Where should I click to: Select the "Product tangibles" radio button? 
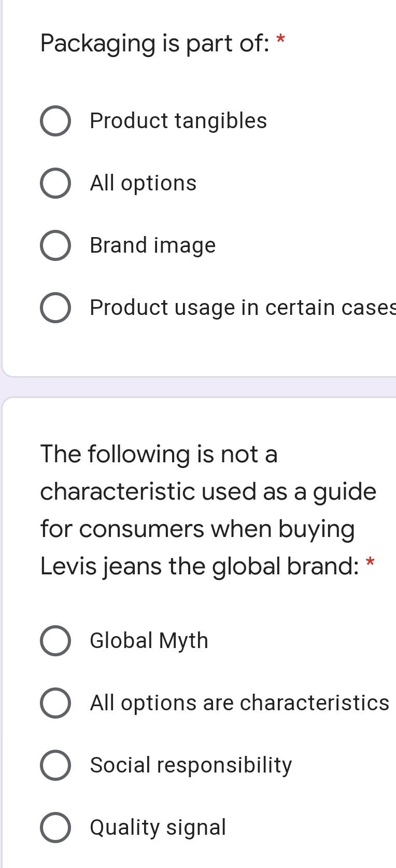tap(55, 121)
